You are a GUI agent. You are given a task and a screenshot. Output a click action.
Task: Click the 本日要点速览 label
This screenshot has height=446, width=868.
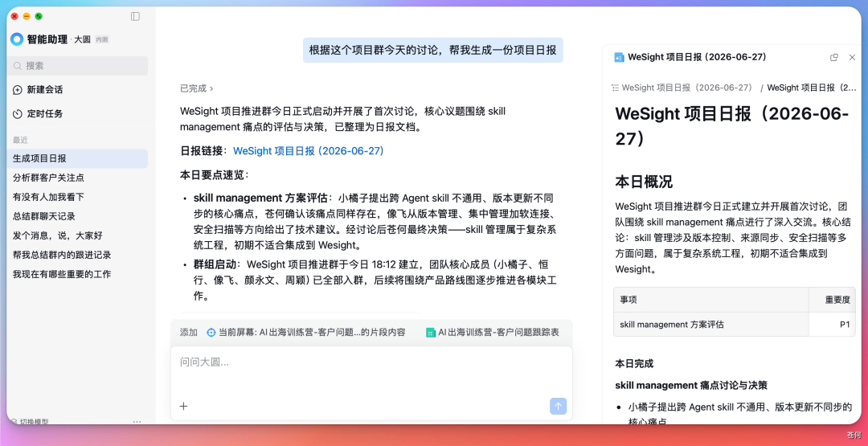(215, 175)
